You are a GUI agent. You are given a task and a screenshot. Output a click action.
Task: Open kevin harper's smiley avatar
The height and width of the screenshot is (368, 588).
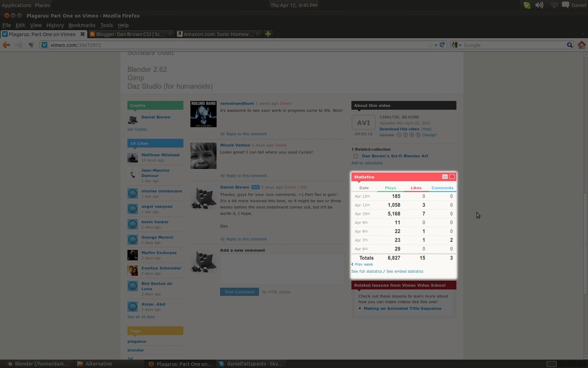[133, 224]
